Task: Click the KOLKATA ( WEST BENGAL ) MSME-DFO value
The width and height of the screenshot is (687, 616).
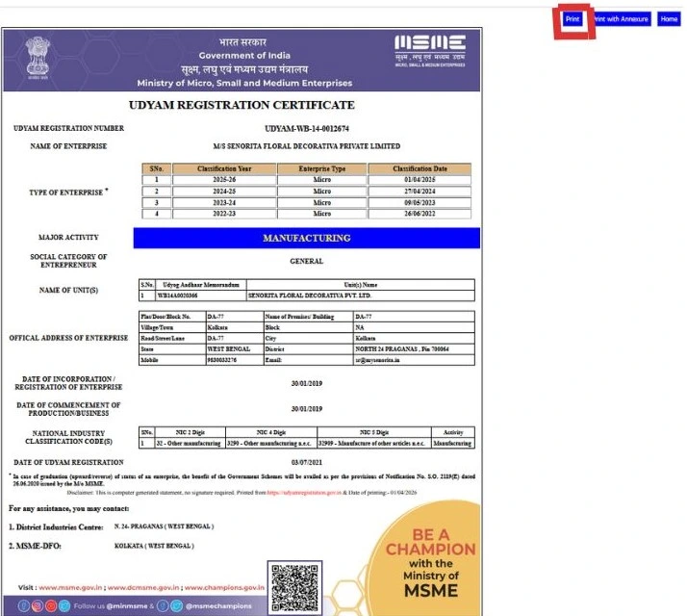Action: [x=154, y=546]
